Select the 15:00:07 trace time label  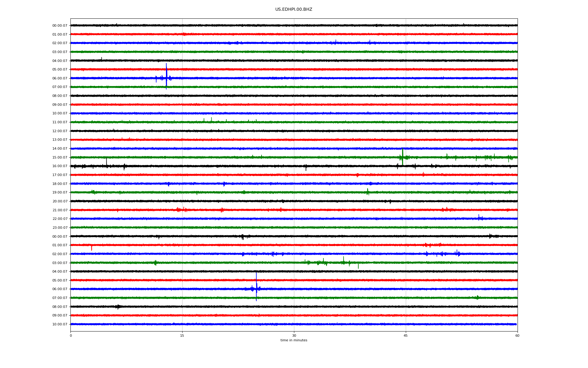(x=60, y=158)
